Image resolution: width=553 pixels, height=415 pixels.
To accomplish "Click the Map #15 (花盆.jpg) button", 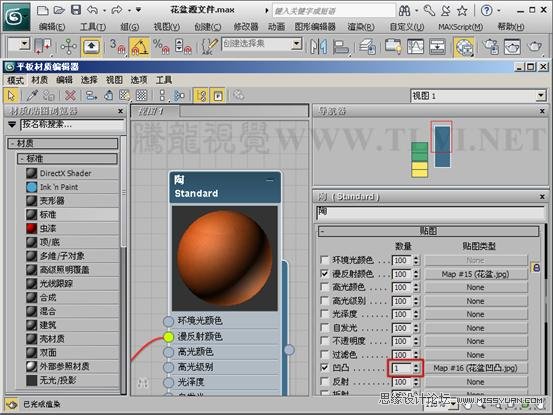I will 475,274.
